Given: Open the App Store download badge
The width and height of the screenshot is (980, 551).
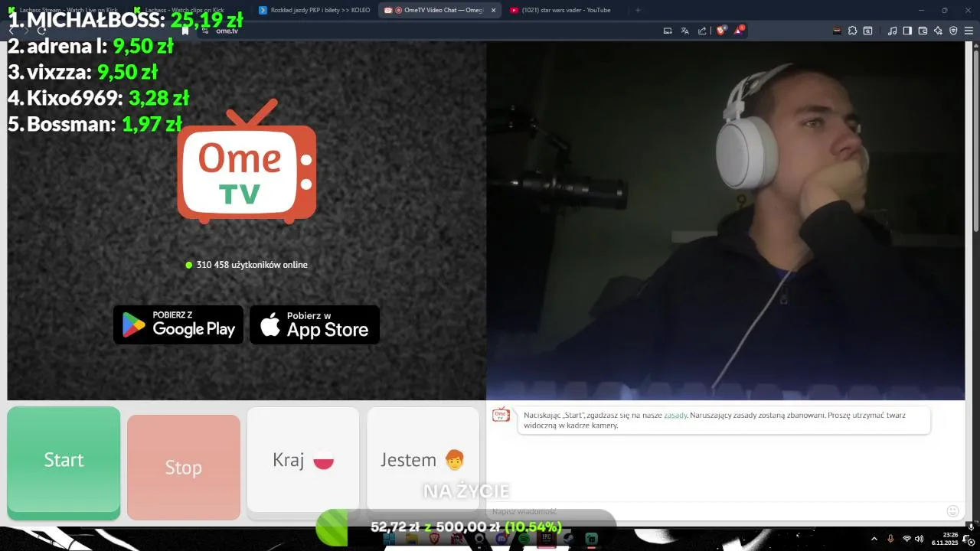Looking at the screenshot, I should [x=315, y=324].
